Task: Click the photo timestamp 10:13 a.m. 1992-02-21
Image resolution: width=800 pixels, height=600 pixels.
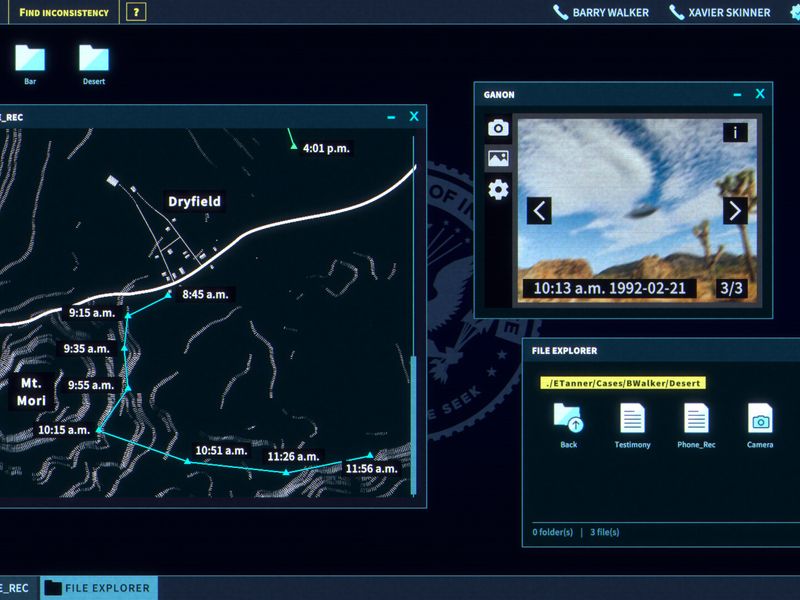Action: tap(610, 288)
